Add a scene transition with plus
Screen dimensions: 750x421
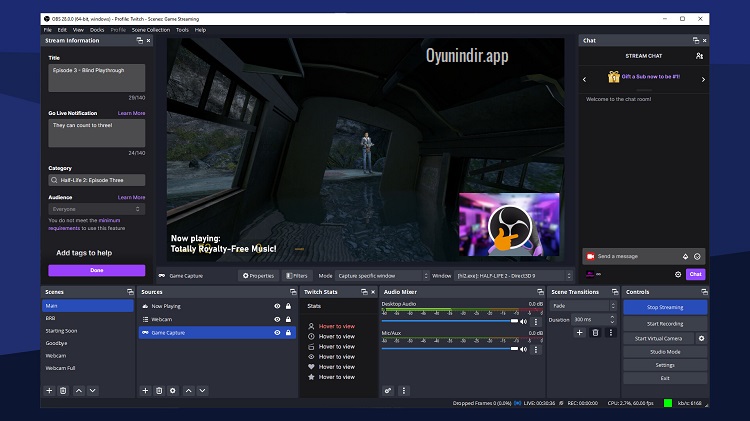click(580, 332)
